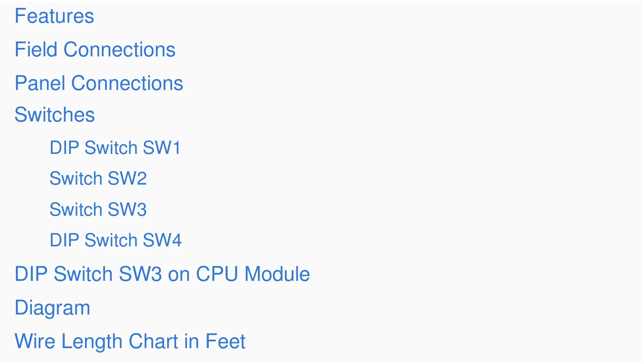644x362 pixels.
Task: Go to Field Connections section
Action: (95, 50)
